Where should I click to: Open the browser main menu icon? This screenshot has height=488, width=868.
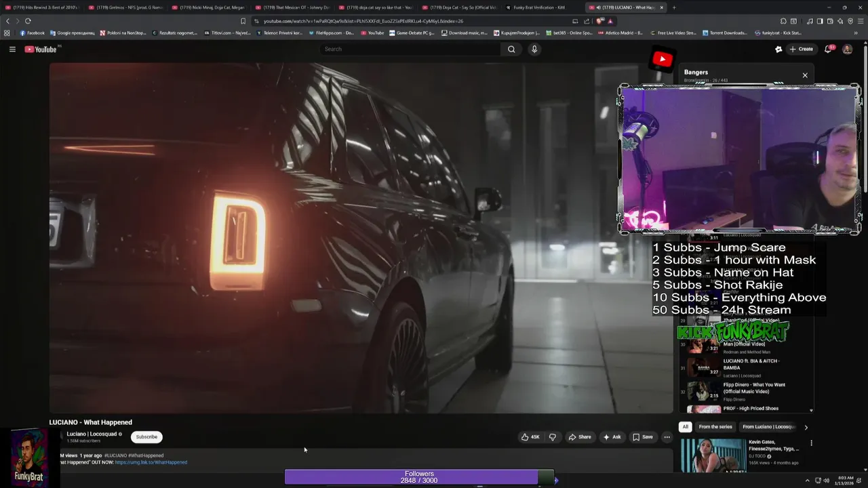tap(860, 21)
